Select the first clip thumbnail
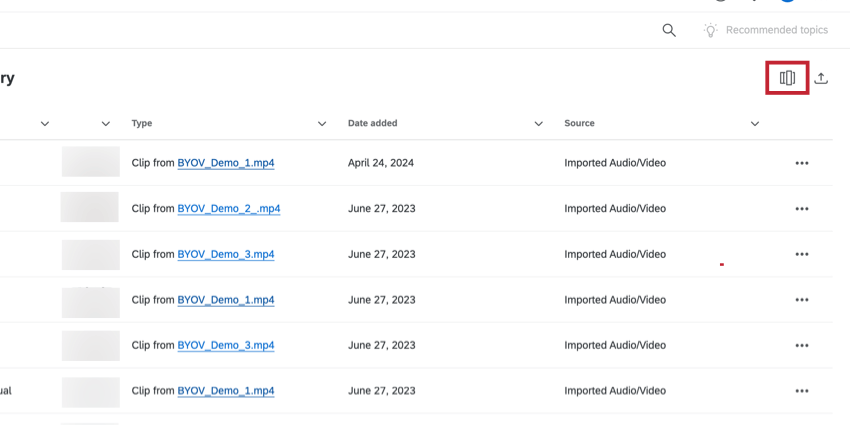The image size is (850, 425). click(91, 162)
